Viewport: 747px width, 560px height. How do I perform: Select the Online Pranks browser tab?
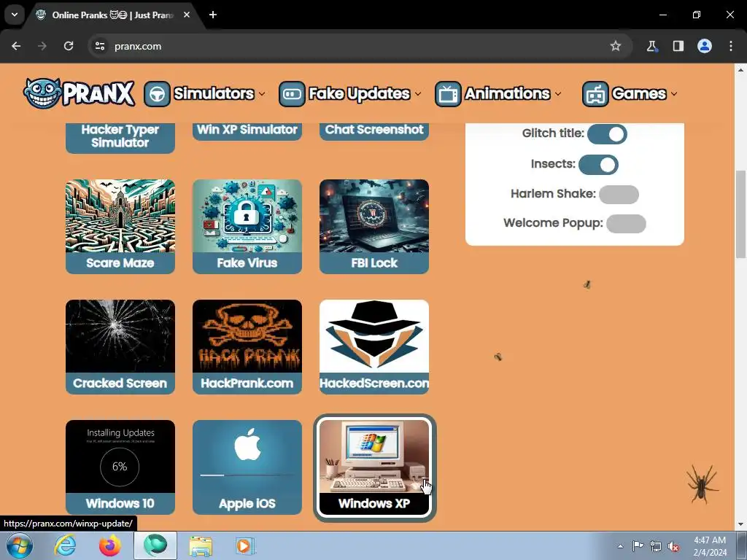[112, 15]
